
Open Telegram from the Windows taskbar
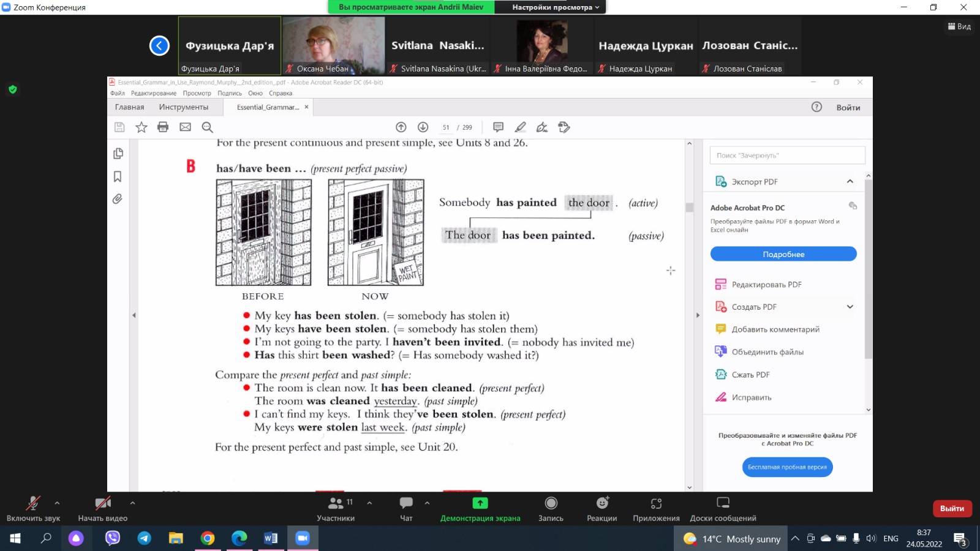pos(145,538)
